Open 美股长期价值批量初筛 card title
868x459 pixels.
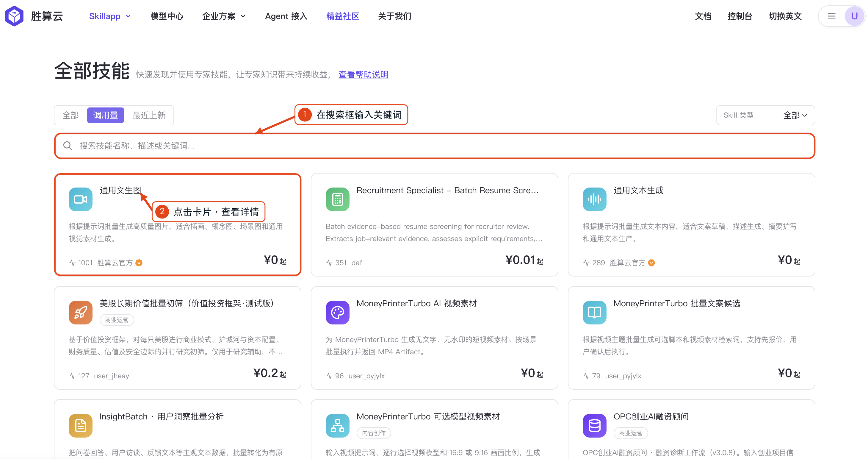click(x=188, y=303)
